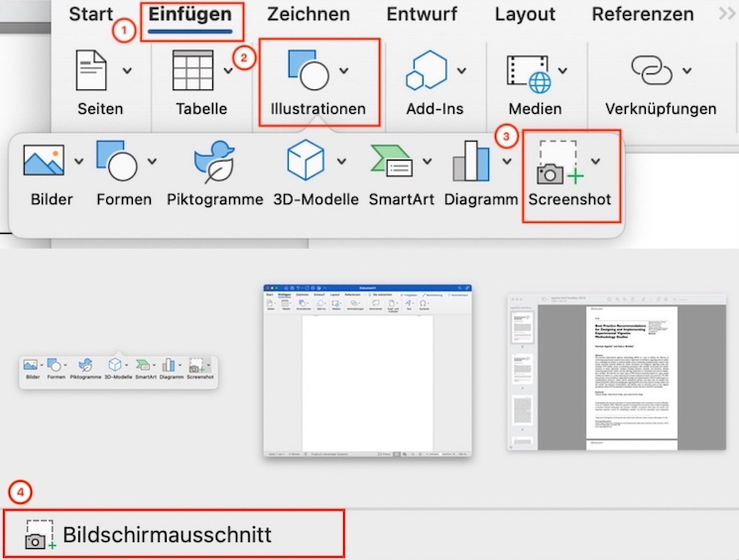Click the Formen label text
Viewport: 739px width, 560px height.
pos(124,199)
